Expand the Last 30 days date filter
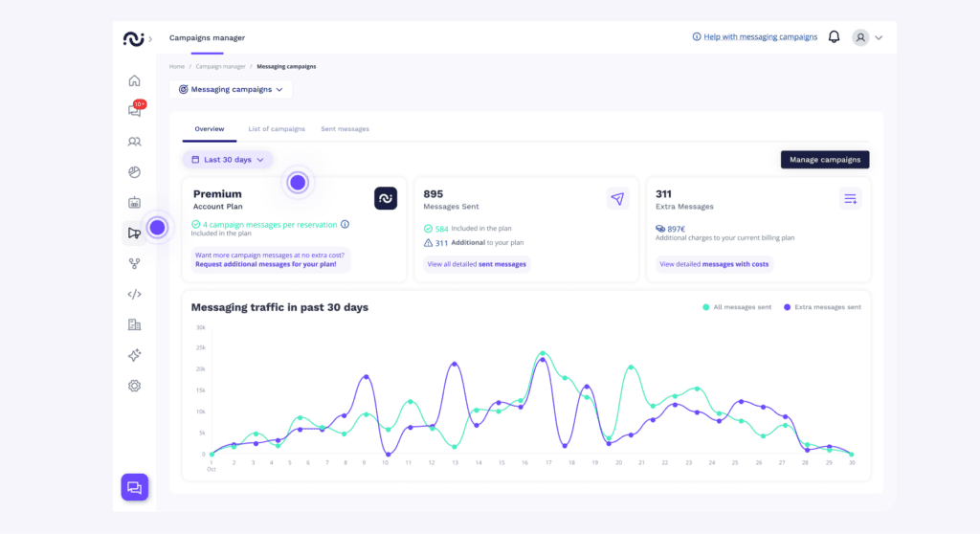This screenshot has height=534, width=980. click(x=228, y=160)
